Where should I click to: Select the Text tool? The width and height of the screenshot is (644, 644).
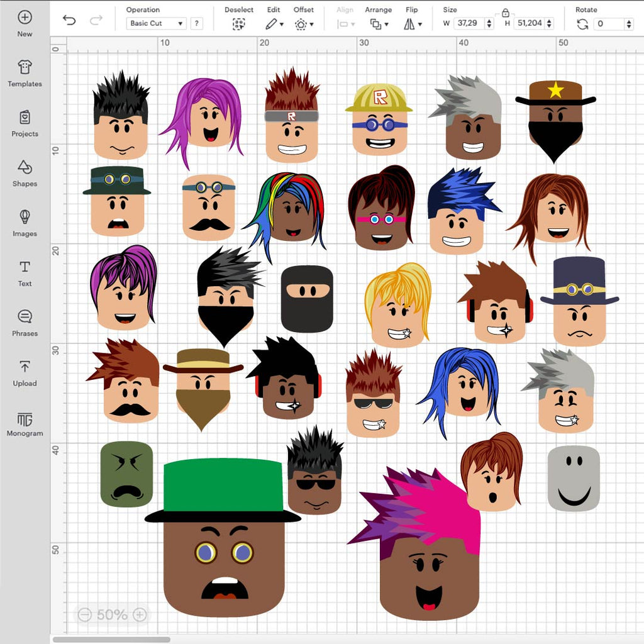pyautogui.click(x=25, y=267)
